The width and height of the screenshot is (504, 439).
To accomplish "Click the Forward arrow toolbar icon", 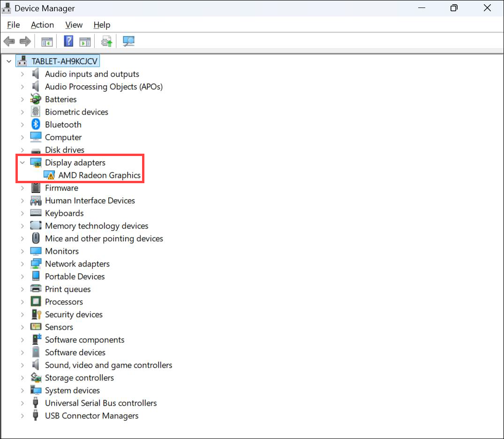I will pyautogui.click(x=25, y=41).
